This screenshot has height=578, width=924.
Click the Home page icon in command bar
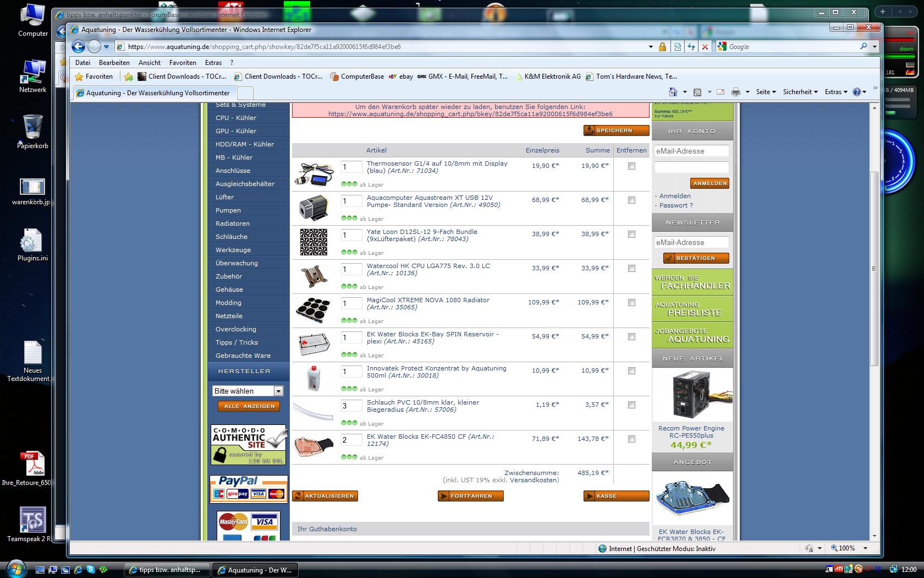tap(673, 92)
